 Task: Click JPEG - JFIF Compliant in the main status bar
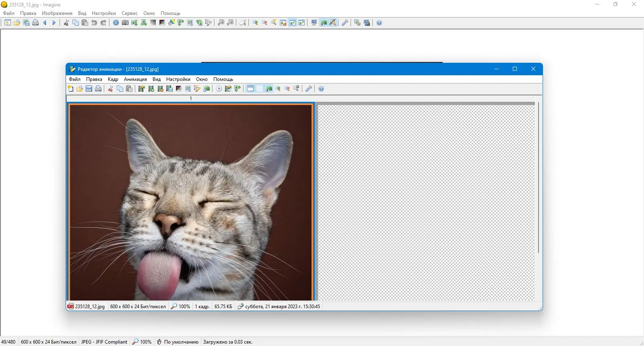pos(104,342)
